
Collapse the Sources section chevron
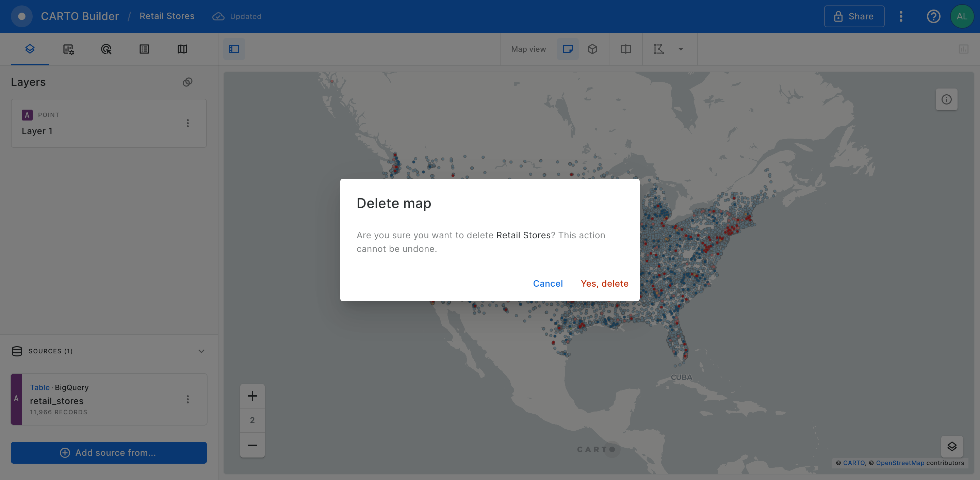[201, 351]
